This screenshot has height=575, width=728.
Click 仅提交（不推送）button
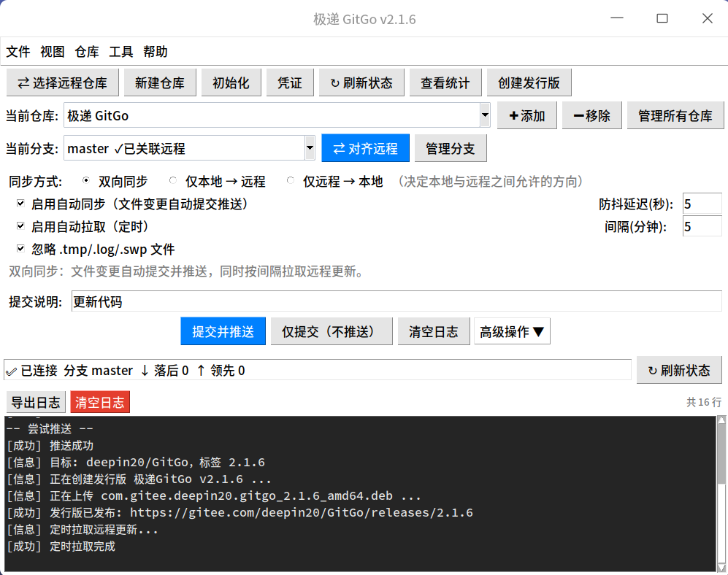pyautogui.click(x=332, y=331)
